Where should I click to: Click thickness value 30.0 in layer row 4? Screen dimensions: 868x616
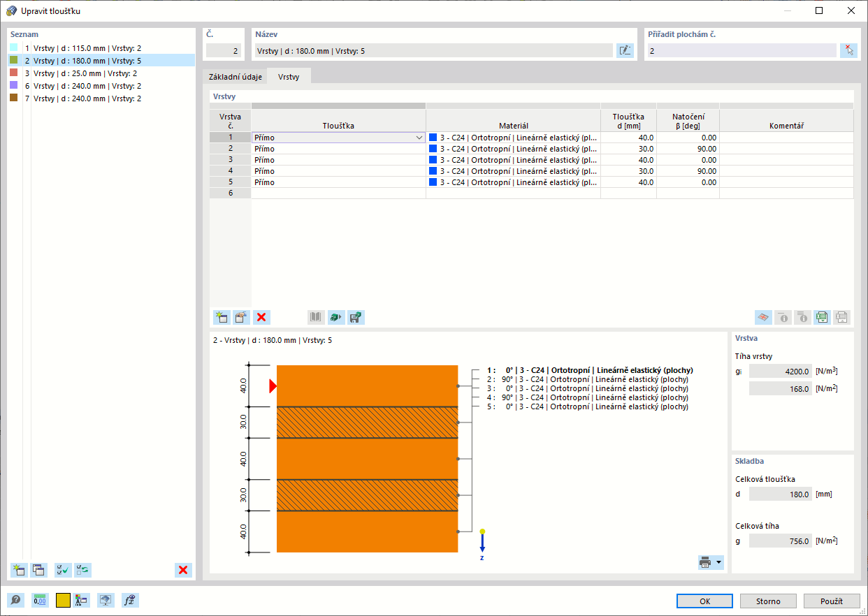[628, 171]
